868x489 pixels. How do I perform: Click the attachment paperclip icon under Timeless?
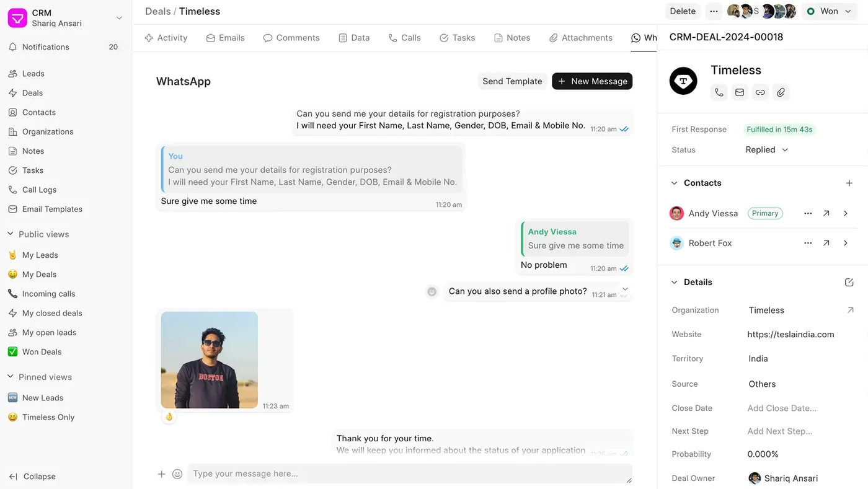781,92
